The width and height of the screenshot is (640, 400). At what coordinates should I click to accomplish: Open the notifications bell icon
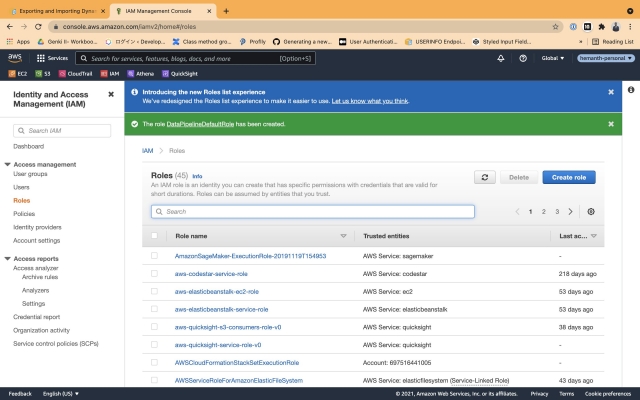tap(501, 58)
